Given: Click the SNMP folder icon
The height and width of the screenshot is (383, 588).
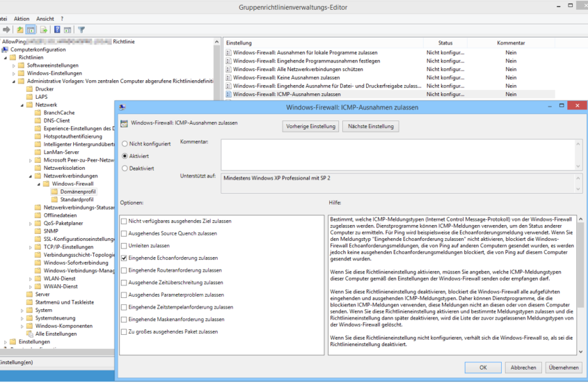Looking at the screenshot, I should [38, 231].
